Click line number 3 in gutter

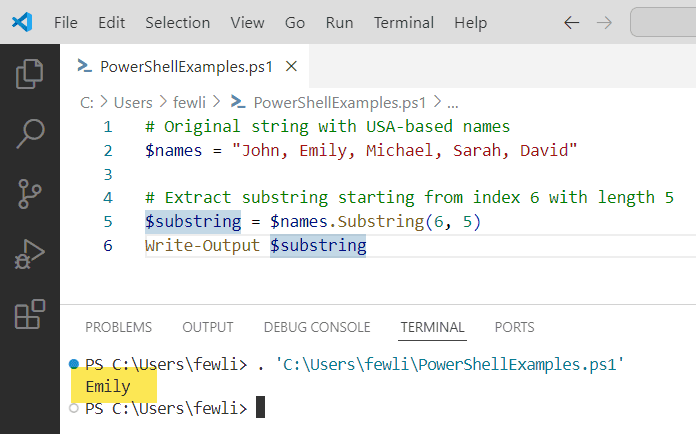click(108, 174)
